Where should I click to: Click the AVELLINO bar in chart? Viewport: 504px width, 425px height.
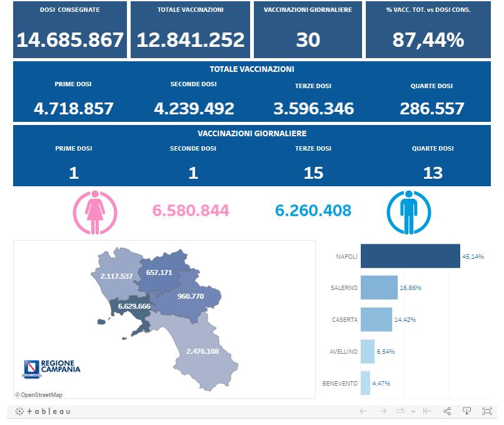368,351
